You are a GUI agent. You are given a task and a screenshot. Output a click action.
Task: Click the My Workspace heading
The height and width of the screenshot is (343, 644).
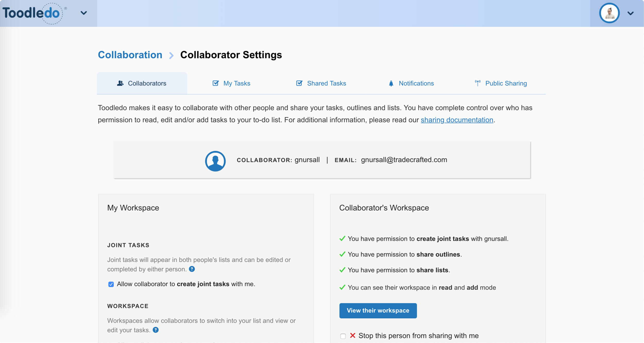(x=133, y=208)
